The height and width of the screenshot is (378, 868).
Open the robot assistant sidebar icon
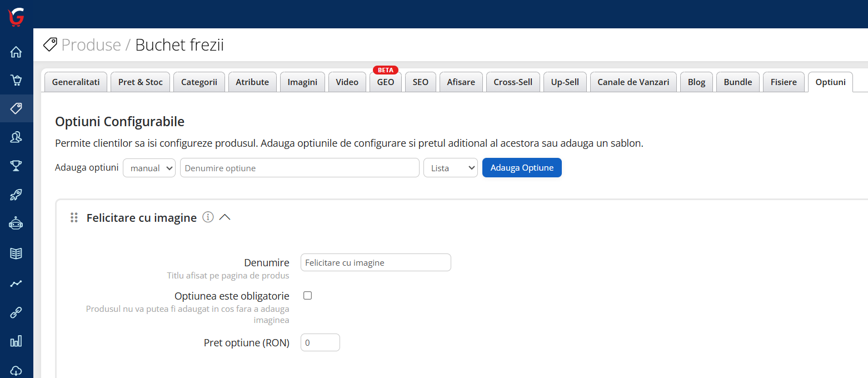pos(16,223)
